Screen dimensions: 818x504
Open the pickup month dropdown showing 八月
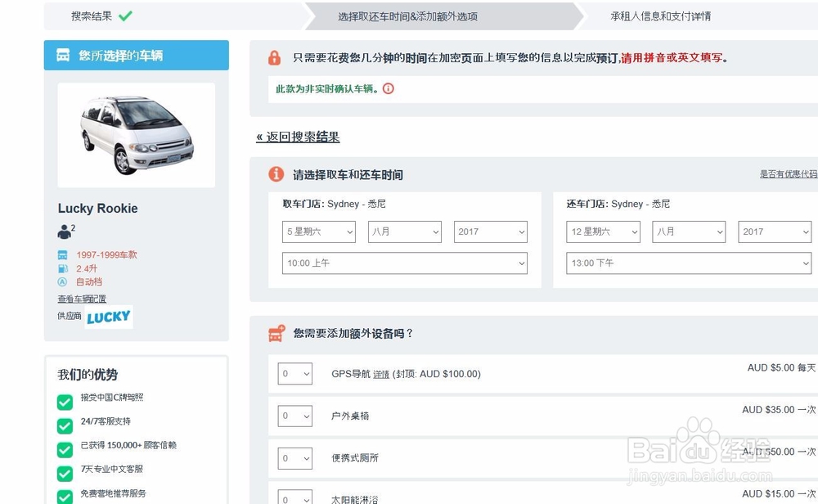405,232
